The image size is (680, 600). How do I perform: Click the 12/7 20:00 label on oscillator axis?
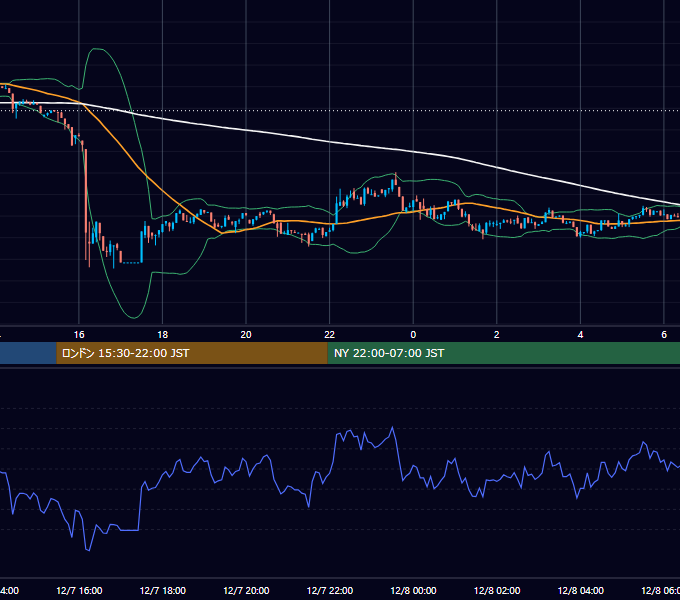(x=246, y=591)
